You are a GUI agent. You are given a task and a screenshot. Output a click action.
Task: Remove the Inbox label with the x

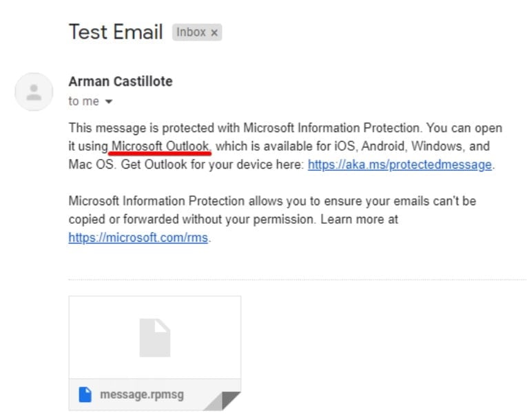point(214,32)
